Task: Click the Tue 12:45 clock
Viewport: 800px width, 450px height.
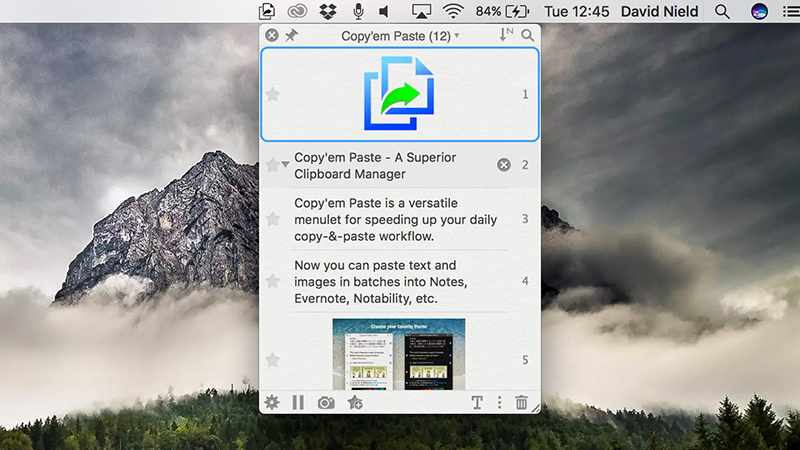Action: pos(577,11)
